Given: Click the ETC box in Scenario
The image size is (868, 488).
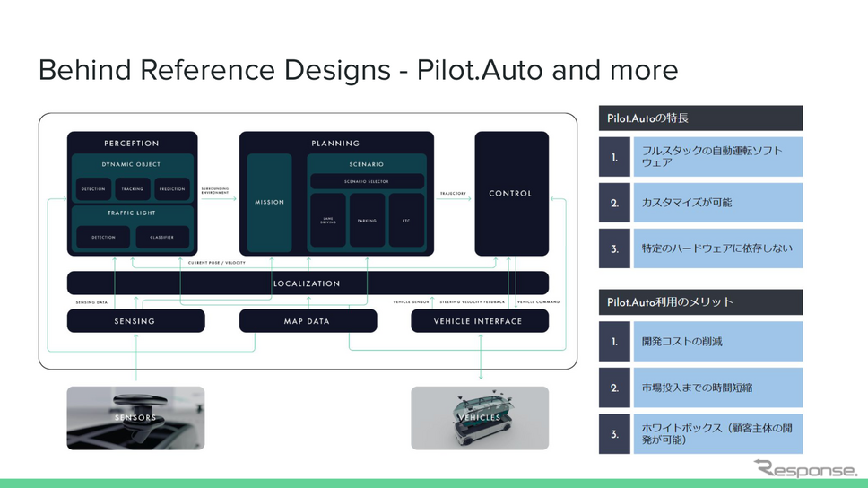Looking at the screenshot, I should pyautogui.click(x=406, y=221).
